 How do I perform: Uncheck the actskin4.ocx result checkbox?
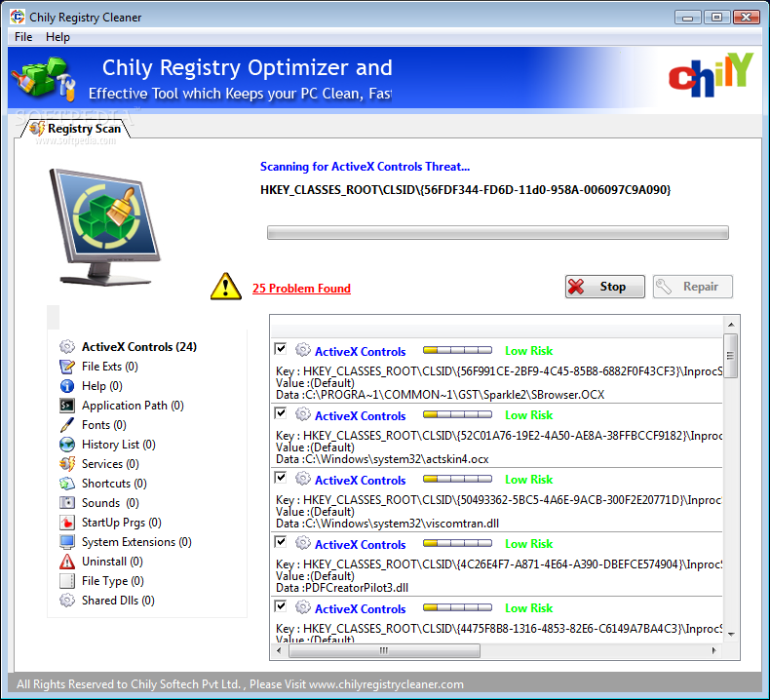281,413
